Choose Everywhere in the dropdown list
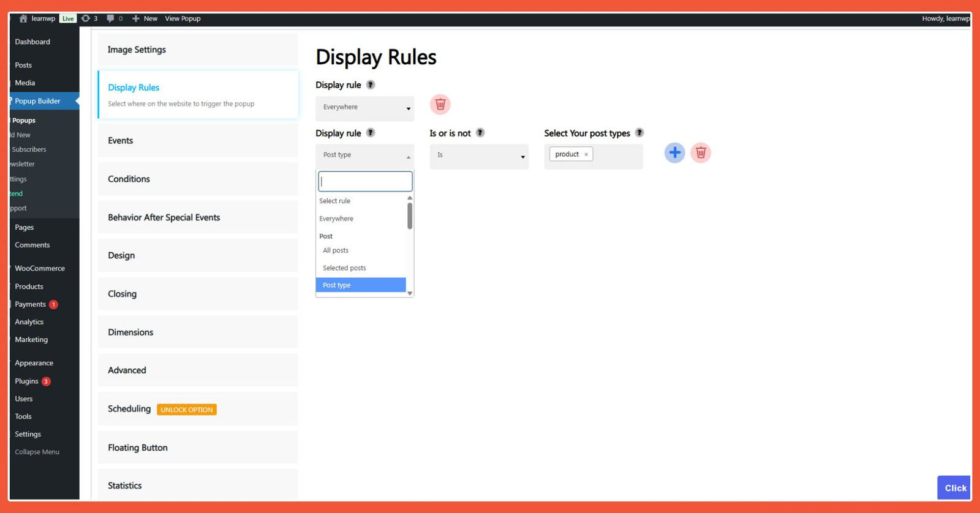Image resolution: width=980 pixels, height=513 pixels. click(361, 219)
